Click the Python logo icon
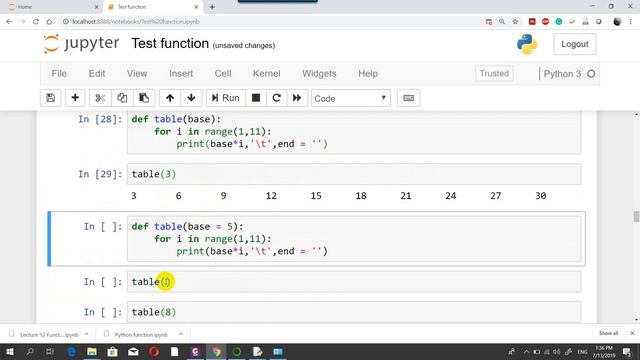640x360 pixels. pyautogui.click(x=527, y=44)
